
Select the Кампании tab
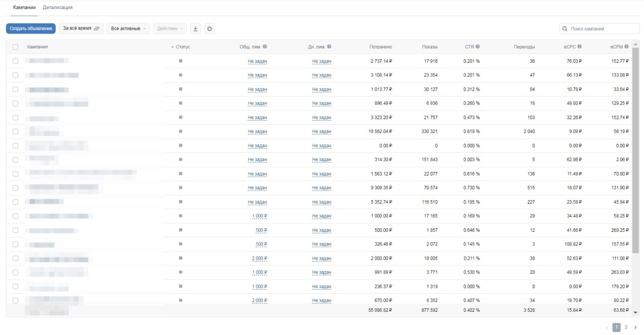(24, 8)
